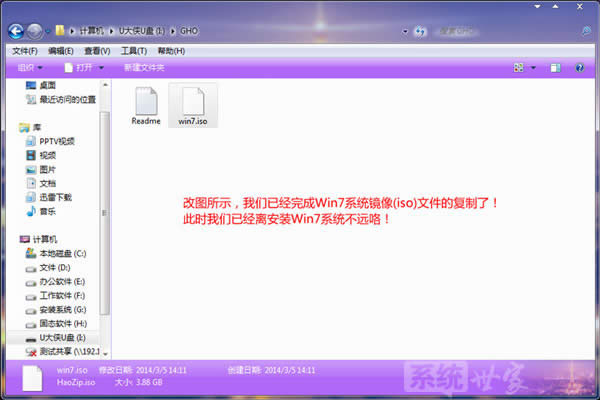Open the 查看(V) menu
The height and width of the screenshot is (400, 600).
coord(97,51)
